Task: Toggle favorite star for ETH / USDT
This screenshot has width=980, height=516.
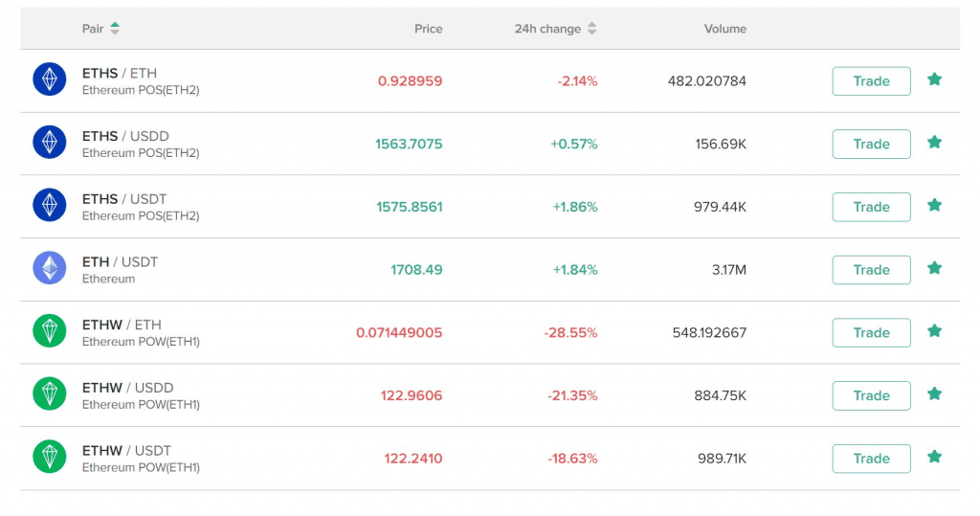Action: [x=934, y=268]
